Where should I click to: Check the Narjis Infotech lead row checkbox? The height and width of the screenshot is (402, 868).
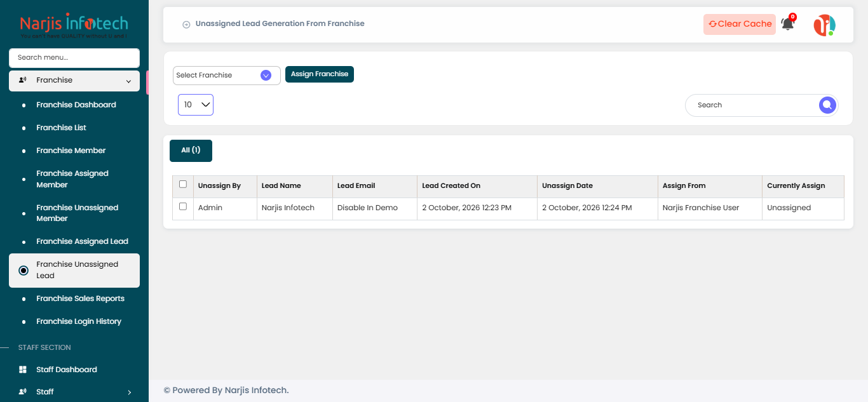click(x=183, y=206)
